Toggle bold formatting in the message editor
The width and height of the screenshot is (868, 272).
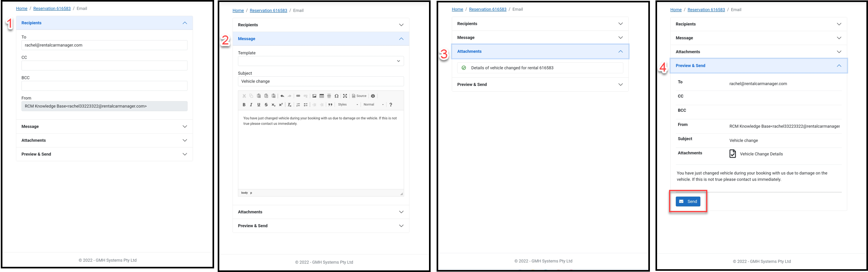[x=244, y=105]
